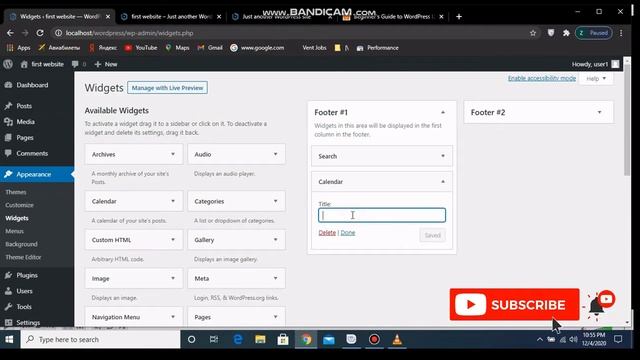Open the Help dropdown tab

596,78
